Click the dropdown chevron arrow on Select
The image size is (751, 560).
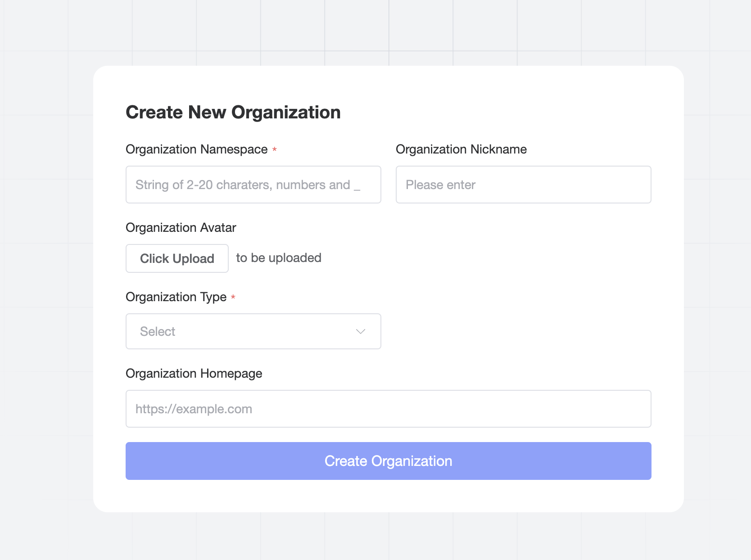(360, 331)
